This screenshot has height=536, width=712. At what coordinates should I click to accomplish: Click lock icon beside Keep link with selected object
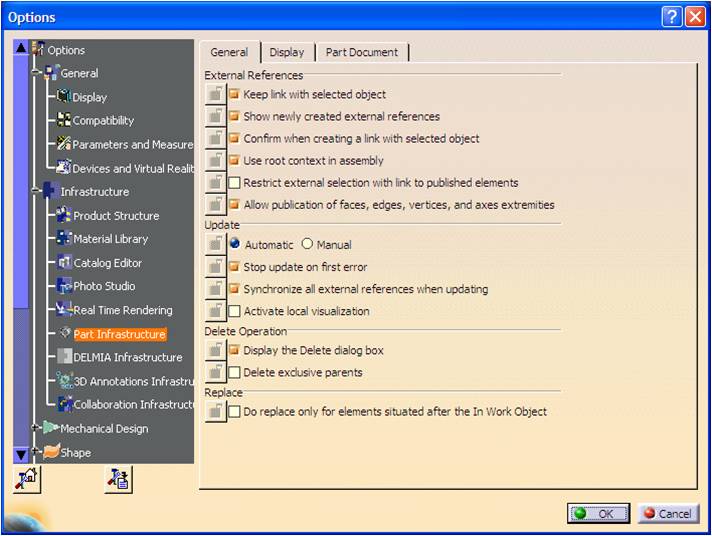tap(215, 94)
